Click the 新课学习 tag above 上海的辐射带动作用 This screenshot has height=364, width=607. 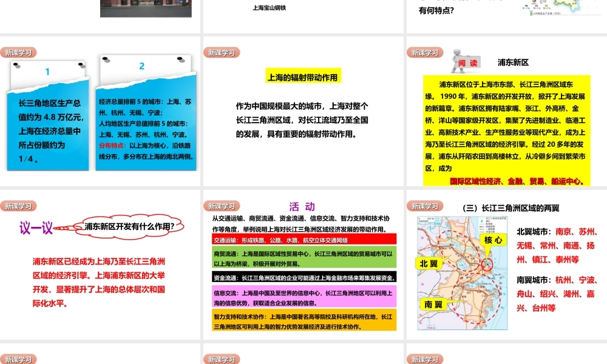222,53
